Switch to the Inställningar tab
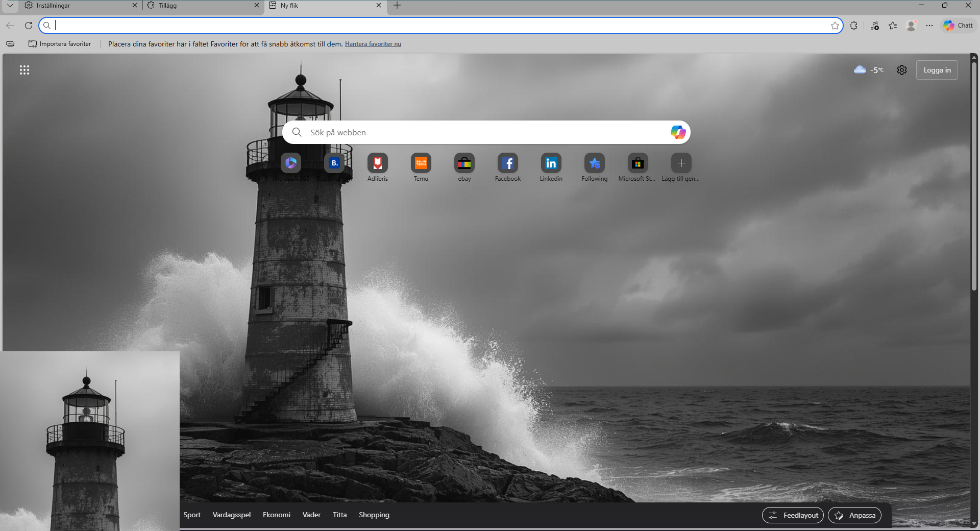980x531 pixels. coord(77,5)
